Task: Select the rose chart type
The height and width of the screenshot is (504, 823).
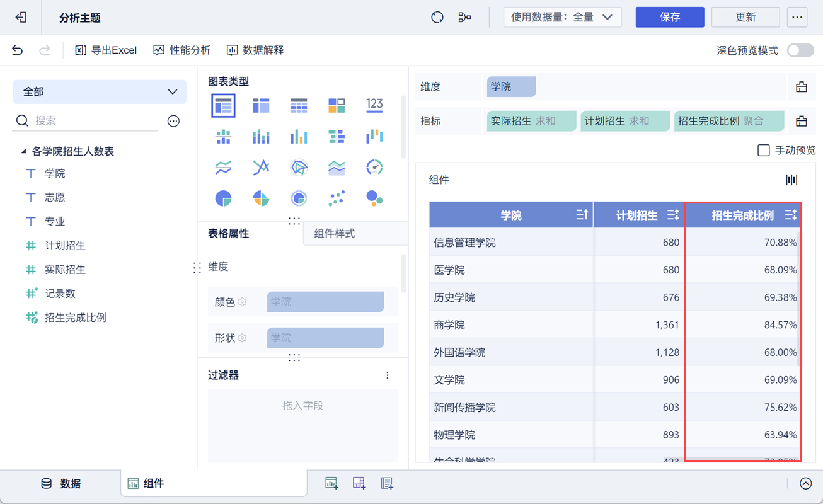Action: coord(261,198)
